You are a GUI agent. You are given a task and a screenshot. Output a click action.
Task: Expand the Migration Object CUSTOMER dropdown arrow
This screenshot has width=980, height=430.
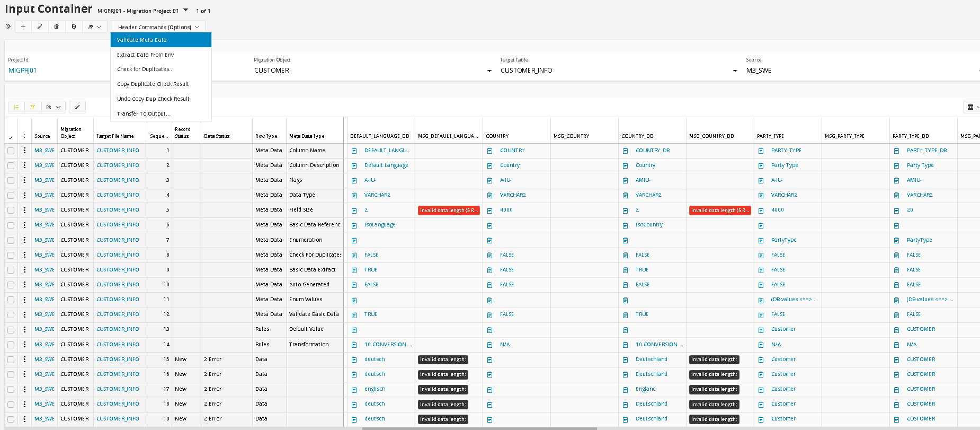point(489,71)
